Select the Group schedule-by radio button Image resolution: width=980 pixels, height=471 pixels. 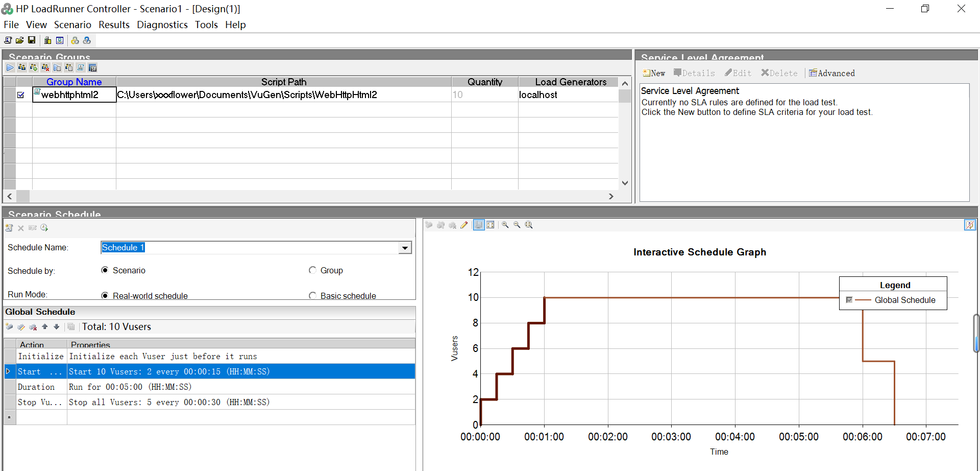coord(312,270)
